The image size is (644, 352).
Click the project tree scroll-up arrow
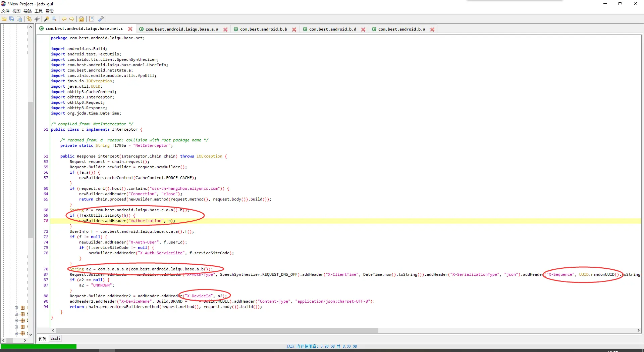(x=31, y=27)
